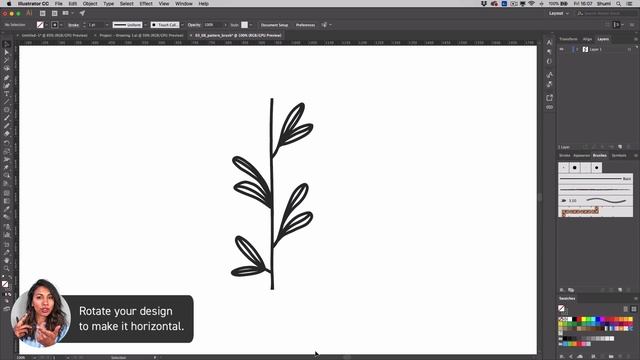Open the brush definition Touch Callig dropdown
Viewport: 640px width, 360px height.
[x=182, y=25]
